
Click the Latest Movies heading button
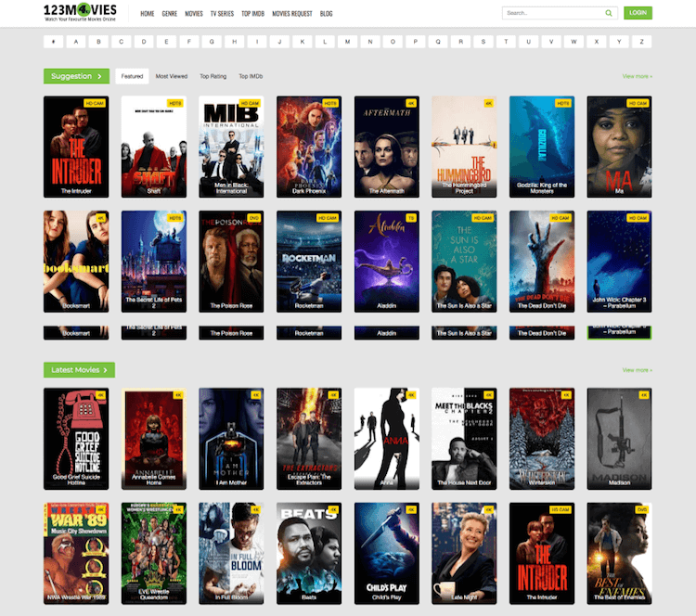click(x=79, y=370)
